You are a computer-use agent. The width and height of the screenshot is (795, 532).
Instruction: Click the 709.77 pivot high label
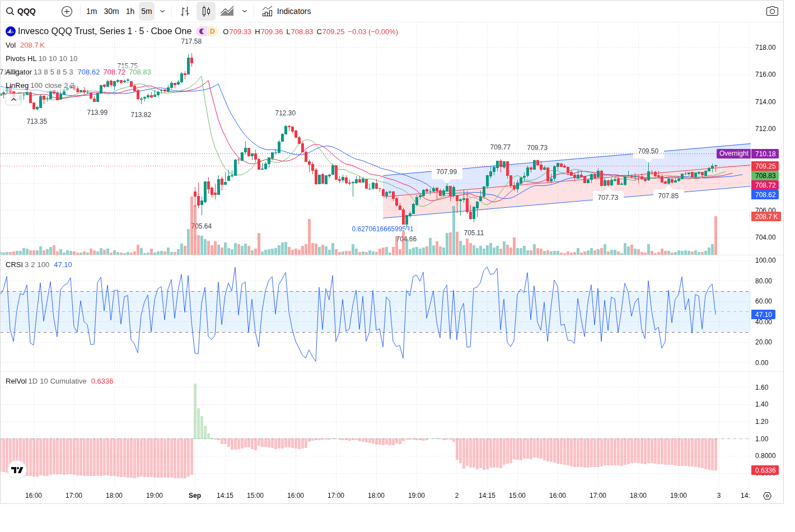coord(501,147)
